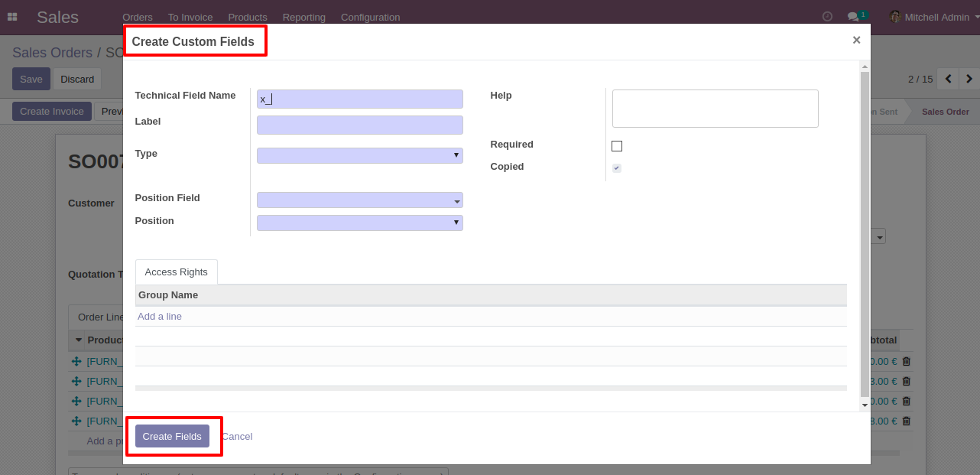Delete the third order line trash icon
980x475 pixels.
click(x=907, y=401)
